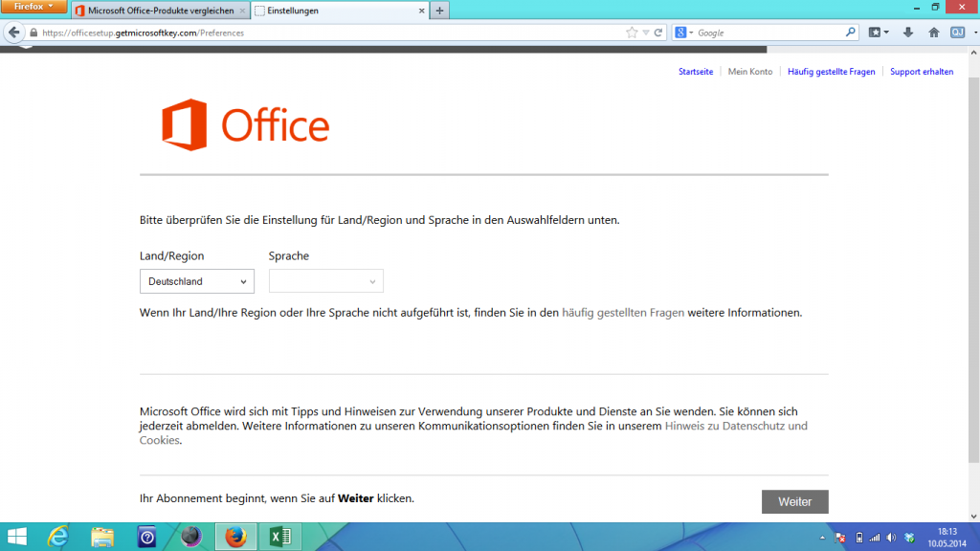Open the dark sphere taskbar app
This screenshot has width=980, height=551.
point(191,537)
